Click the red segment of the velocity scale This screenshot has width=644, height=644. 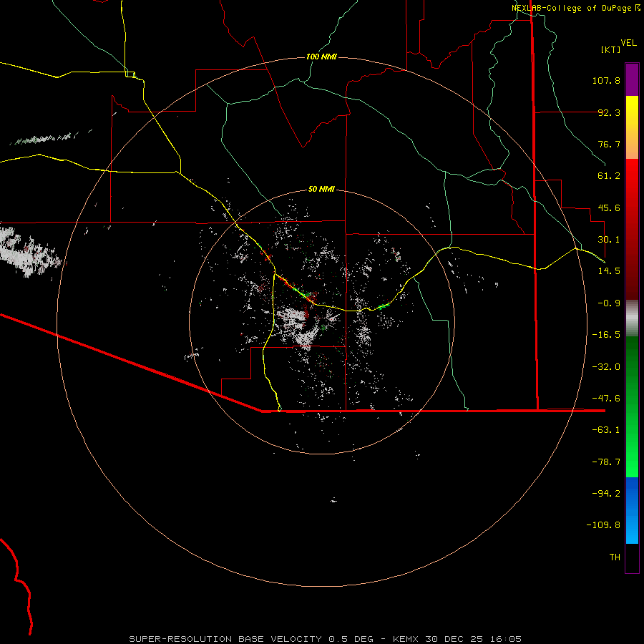(632, 229)
